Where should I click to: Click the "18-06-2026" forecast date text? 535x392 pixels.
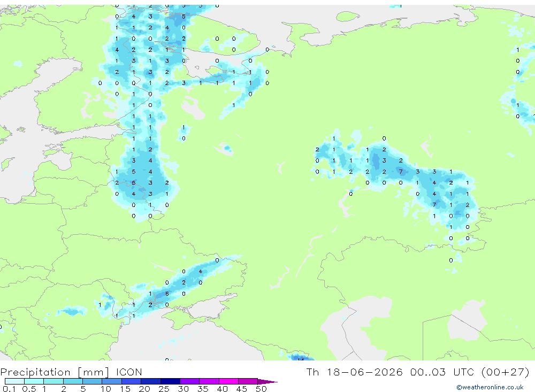coord(364,372)
